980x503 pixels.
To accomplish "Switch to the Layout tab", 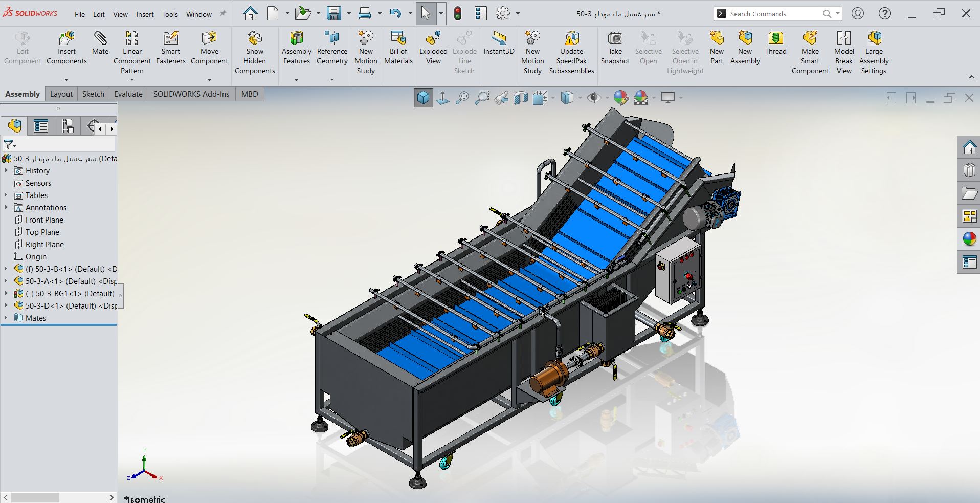I will click(61, 94).
